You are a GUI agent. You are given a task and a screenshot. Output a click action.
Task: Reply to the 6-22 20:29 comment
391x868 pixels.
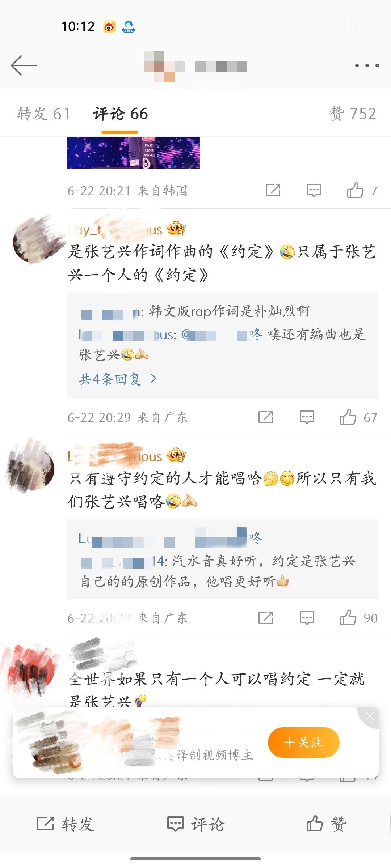click(307, 417)
